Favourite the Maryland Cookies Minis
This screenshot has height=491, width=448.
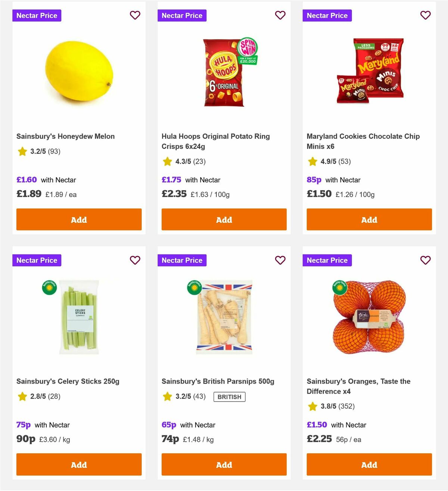[x=425, y=15]
